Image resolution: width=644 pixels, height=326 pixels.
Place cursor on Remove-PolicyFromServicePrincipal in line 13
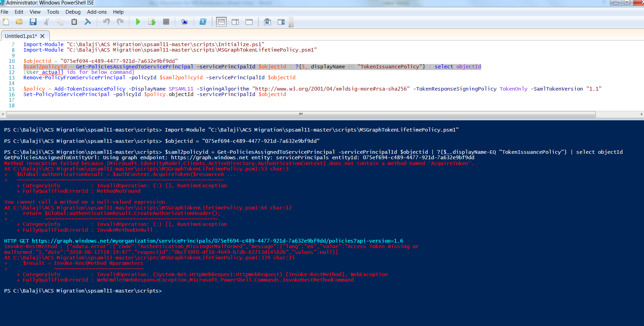pos(74,78)
